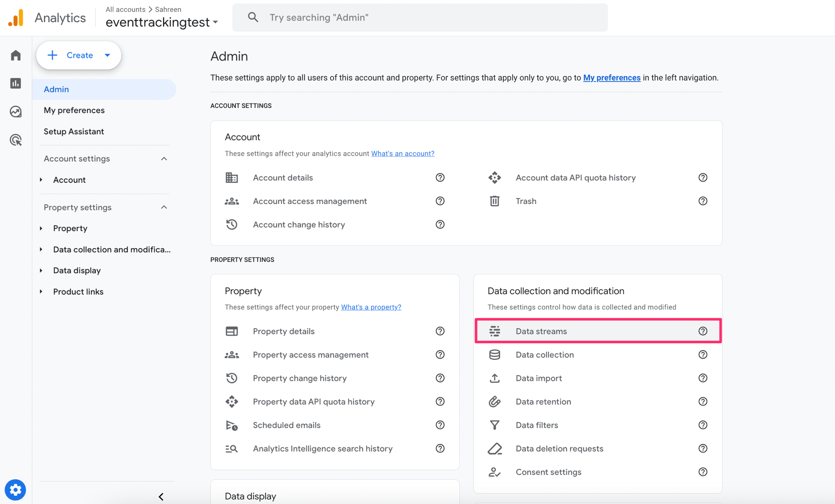Open the Explore icon in left rail
Viewport: 835px width, 504px height.
point(16,111)
